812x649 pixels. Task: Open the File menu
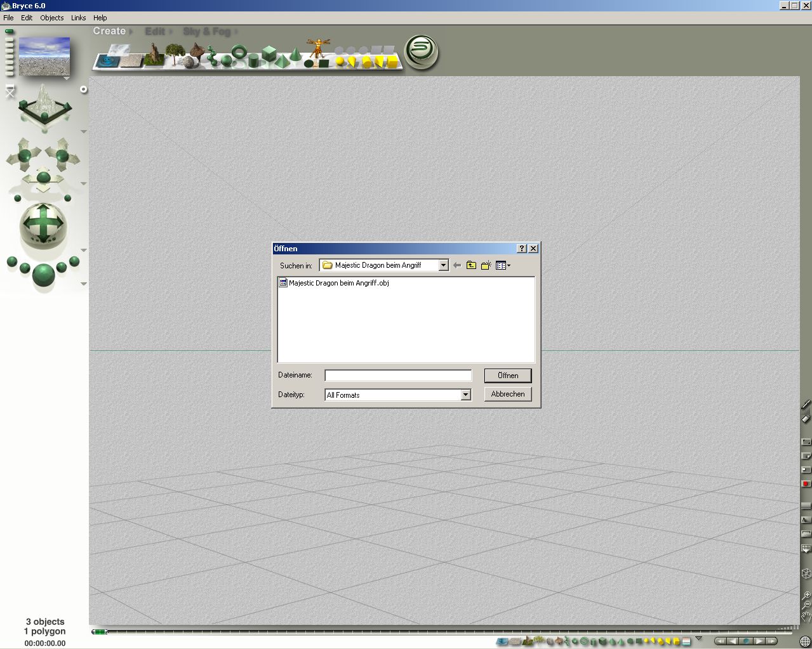pyautogui.click(x=8, y=18)
